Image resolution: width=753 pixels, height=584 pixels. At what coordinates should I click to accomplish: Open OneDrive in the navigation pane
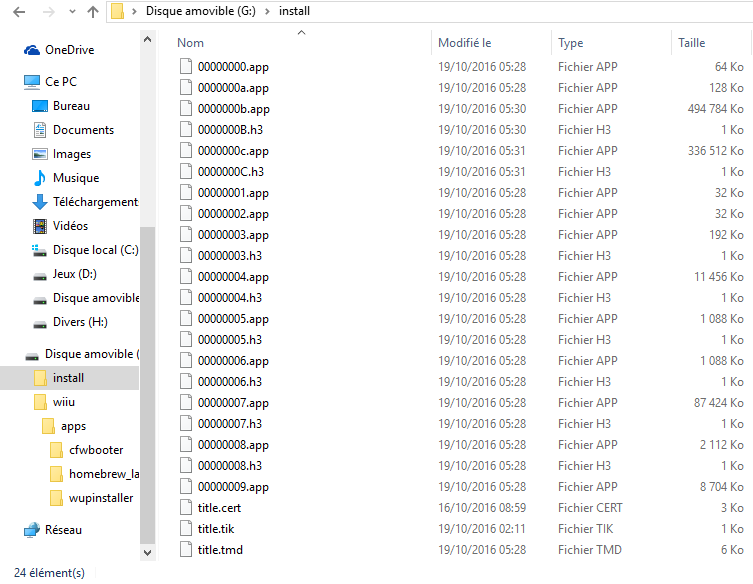coord(69,50)
